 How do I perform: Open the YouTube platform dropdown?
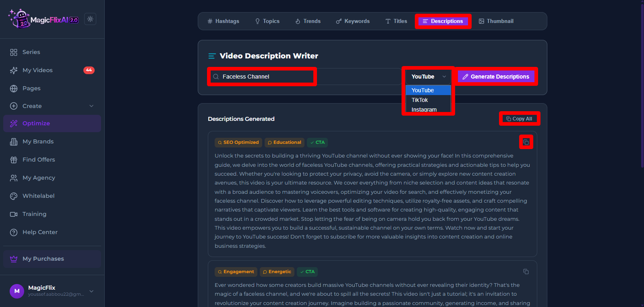[x=429, y=77]
